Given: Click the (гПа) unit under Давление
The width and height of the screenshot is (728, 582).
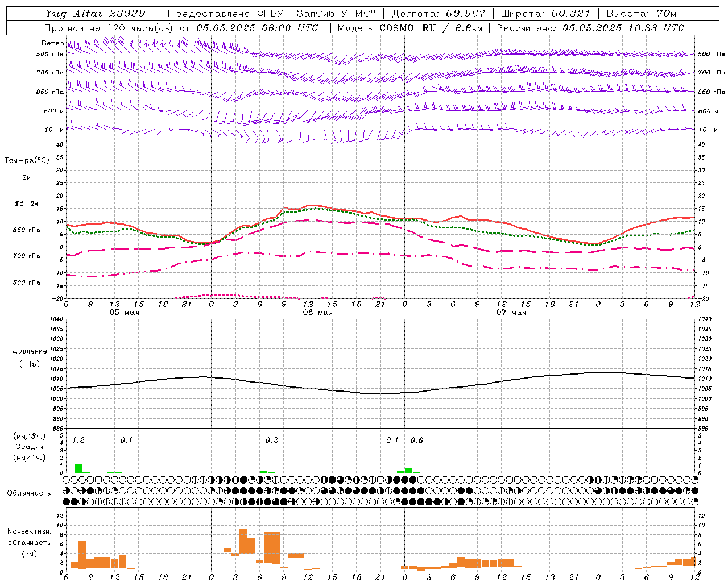Looking at the screenshot, I should pyautogui.click(x=30, y=364).
